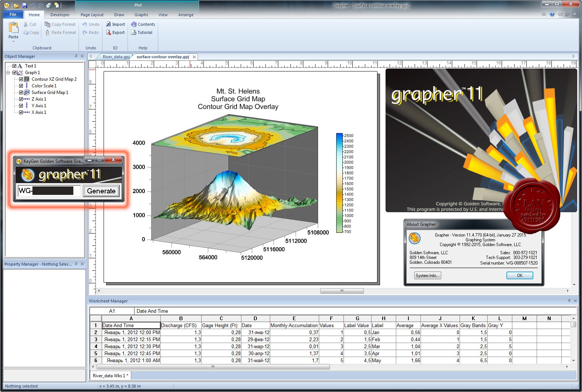This screenshot has height=392, width=582.
Task: Click the plot horizontal scrollbar thumb
Action: click(342, 291)
